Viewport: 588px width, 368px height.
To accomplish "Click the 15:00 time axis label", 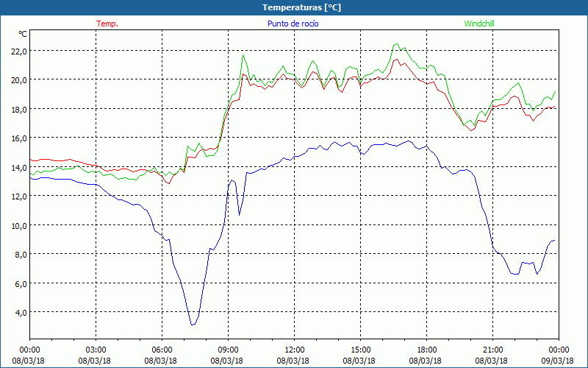I will (x=360, y=350).
